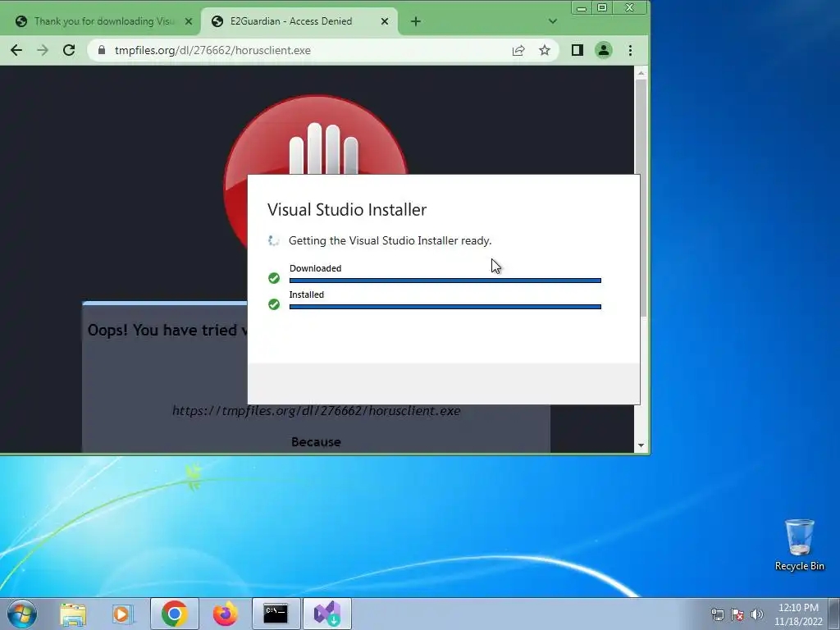Switch to the Command Prompt taskbar window
The width and height of the screenshot is (840, 630).
(x=276, y=614)
